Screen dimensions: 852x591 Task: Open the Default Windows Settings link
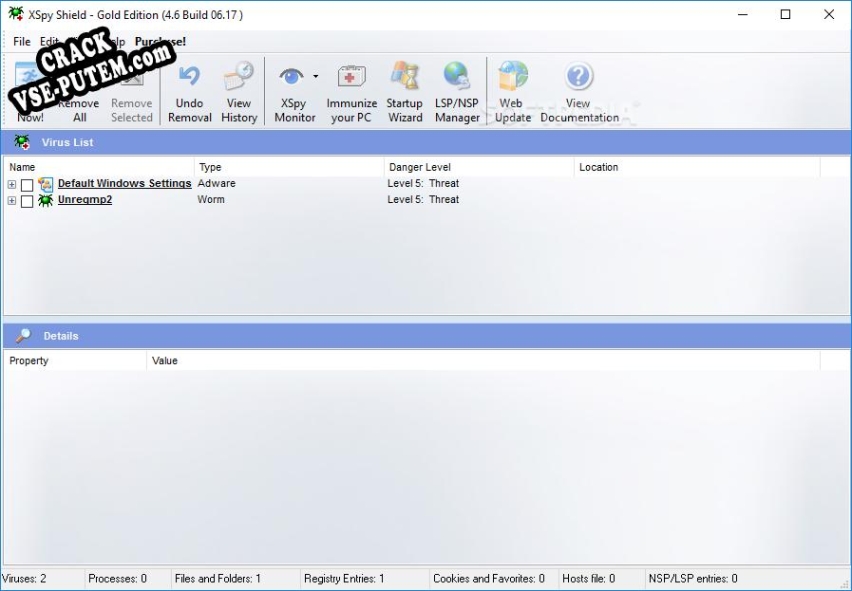pyautogui.click(x=124, y=184)
